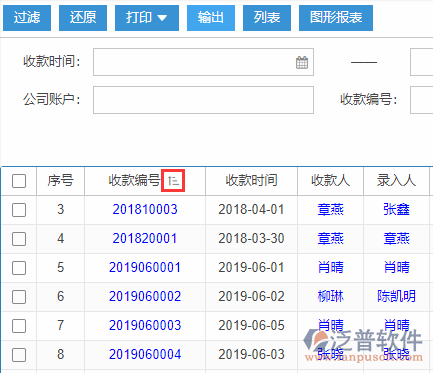Click 录入人 章燕 in row 4
The image size is (433, 373).
[396, 239]
